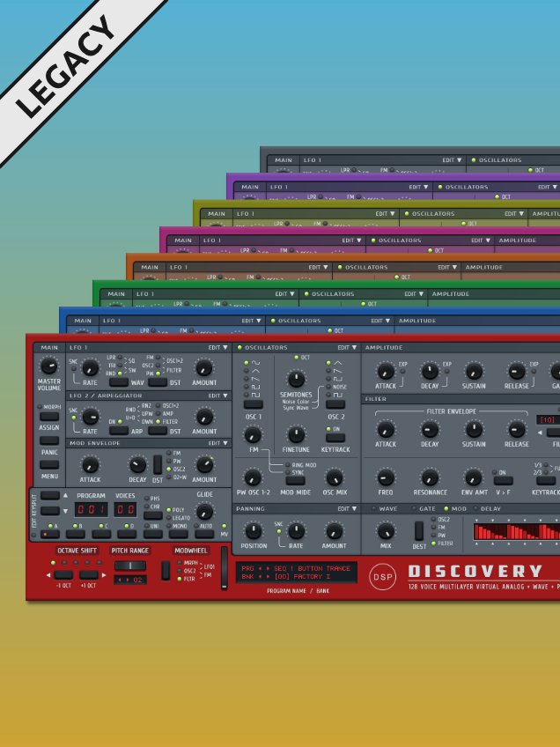Image resolution: width=560 pixels, height=747 pixels.
Task: Click the LFO 2 SNC sync LED
Action: (73, 418)
